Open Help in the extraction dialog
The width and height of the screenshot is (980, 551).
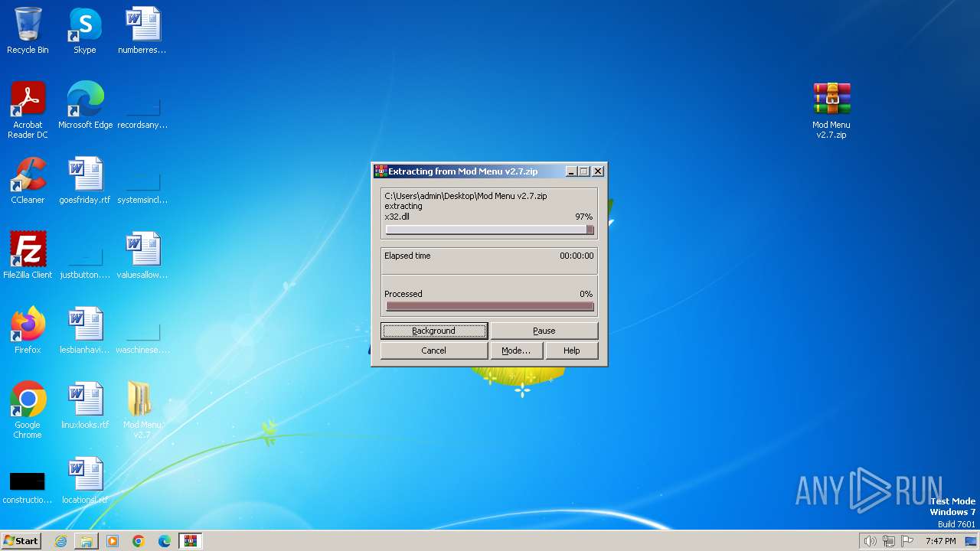(572, 350)
